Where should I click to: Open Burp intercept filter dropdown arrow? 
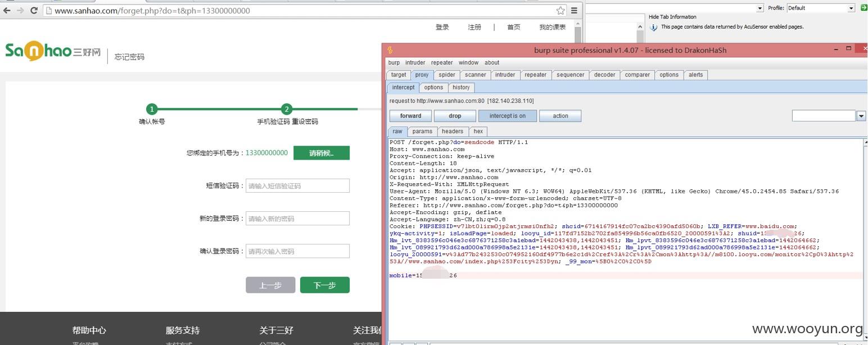(x=861, y=116)
